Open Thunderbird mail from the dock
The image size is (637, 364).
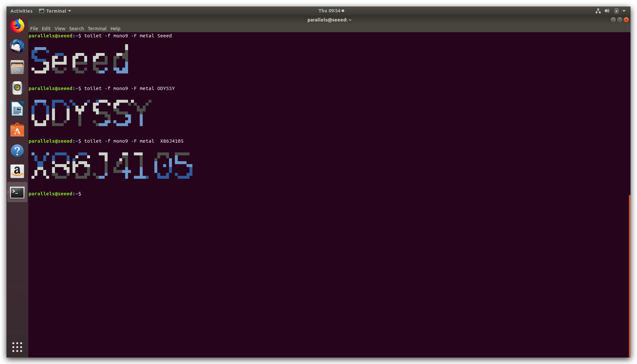pyautogui.click(x=17, y=46)
